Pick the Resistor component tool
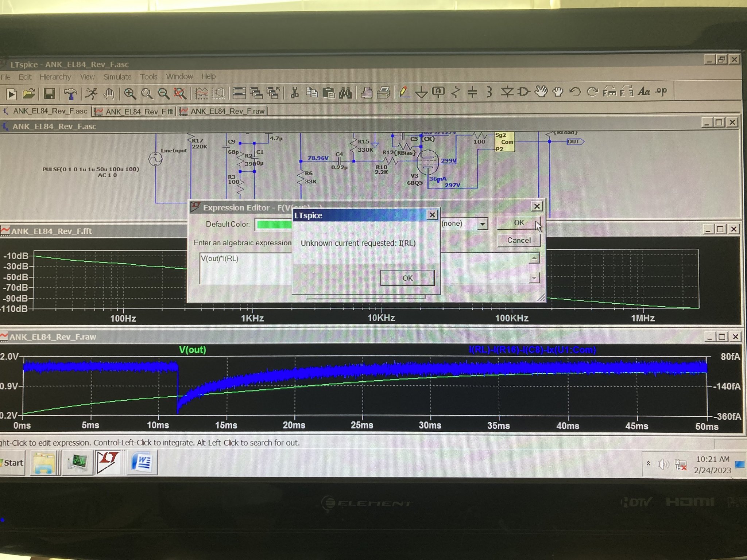The height and width of the screenshot is (560, 747). tap(455, 92)
